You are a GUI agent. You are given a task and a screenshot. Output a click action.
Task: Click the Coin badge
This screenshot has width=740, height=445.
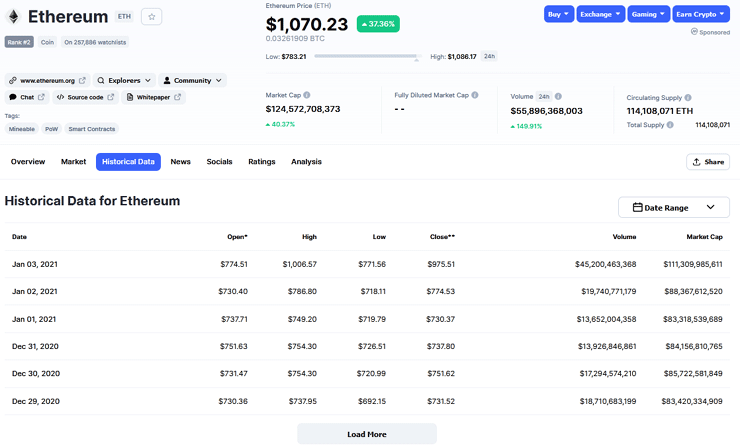click(x=47, y=42)
